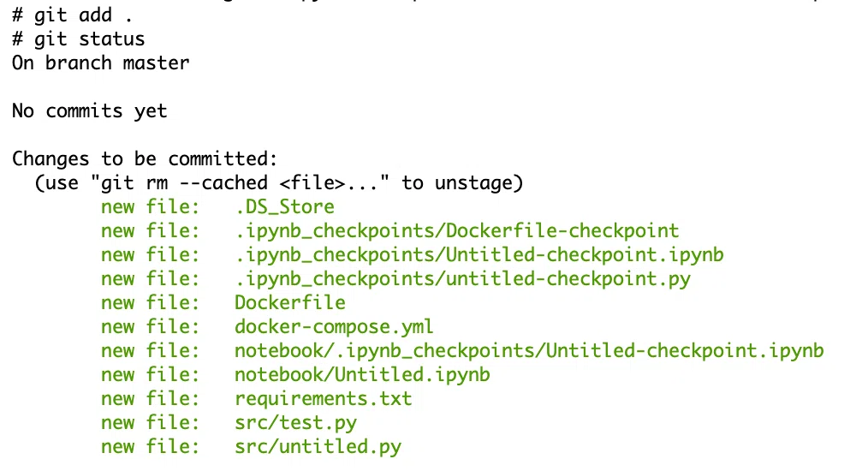Click the 'git rm --cached' hint line
868x471 pixels.
point(278,183)
